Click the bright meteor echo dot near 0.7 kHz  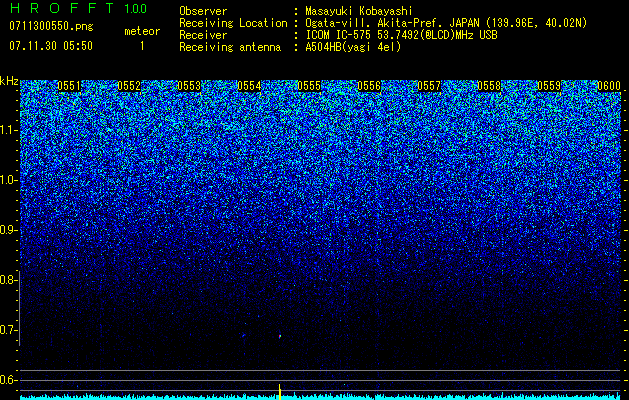[280, 336]
